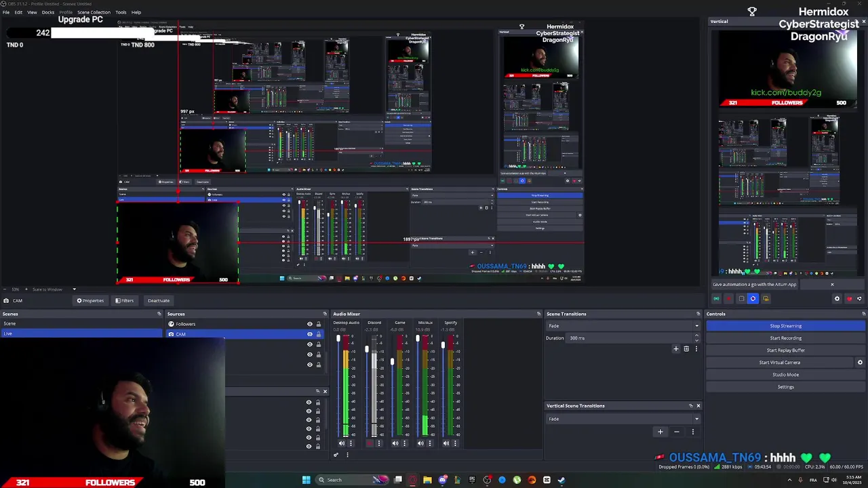Open Scene Transitions three-dot properties menu

click(x=696, y=349)
